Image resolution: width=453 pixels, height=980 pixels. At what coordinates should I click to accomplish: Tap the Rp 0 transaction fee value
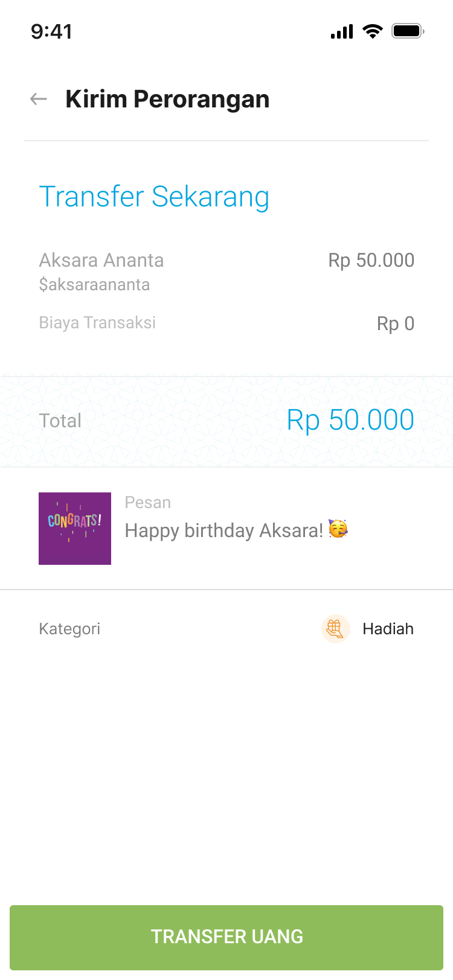[395, 324]
